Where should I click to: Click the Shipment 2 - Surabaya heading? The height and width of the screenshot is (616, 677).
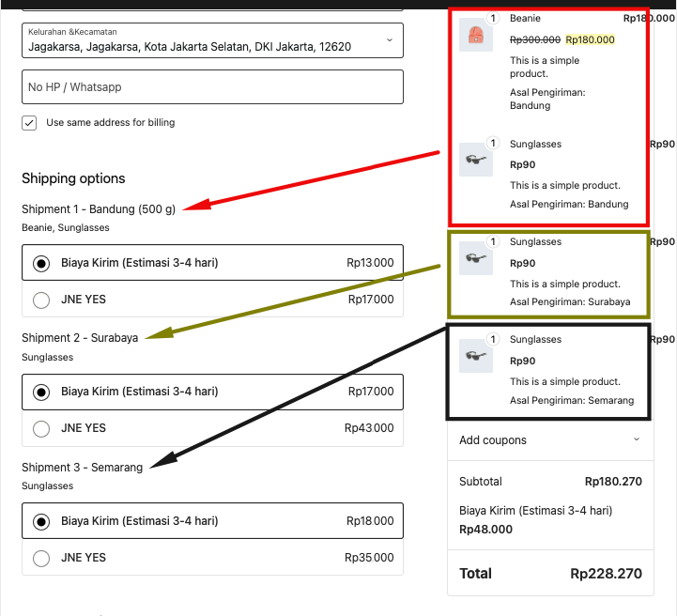80,338
